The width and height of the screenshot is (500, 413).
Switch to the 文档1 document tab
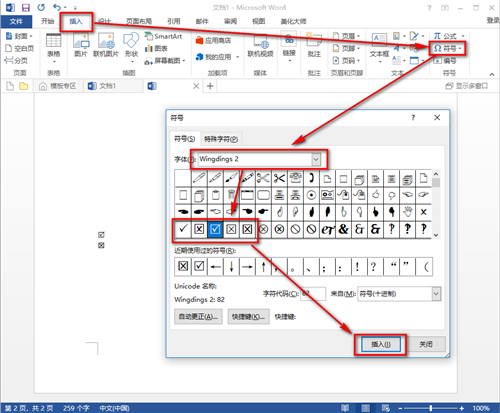[x=103, y=86]
